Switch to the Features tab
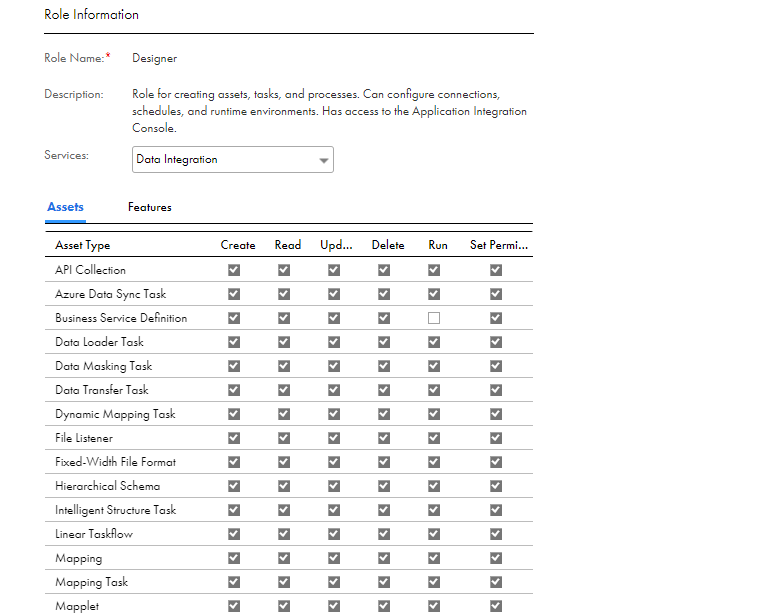The height and width of the screenshot is (613, 758). pyautogui.click(x=149, y=207)
